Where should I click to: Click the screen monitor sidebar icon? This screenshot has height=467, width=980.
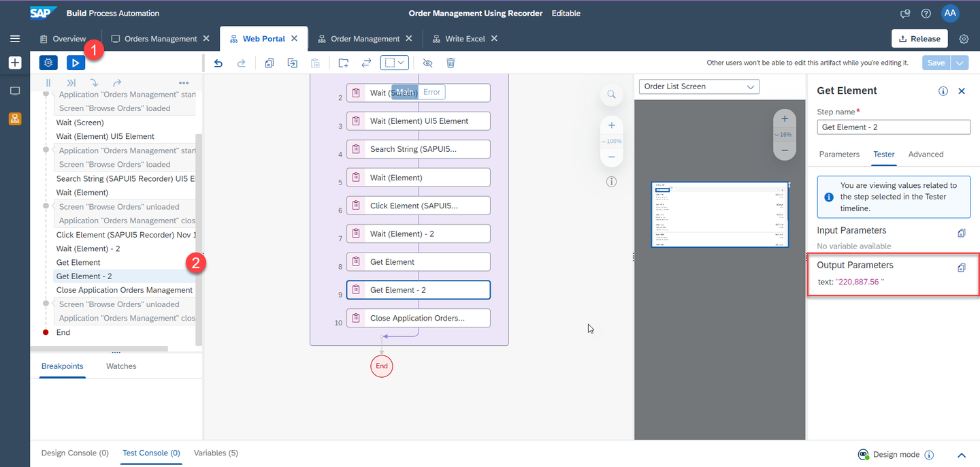coord(15,91)
